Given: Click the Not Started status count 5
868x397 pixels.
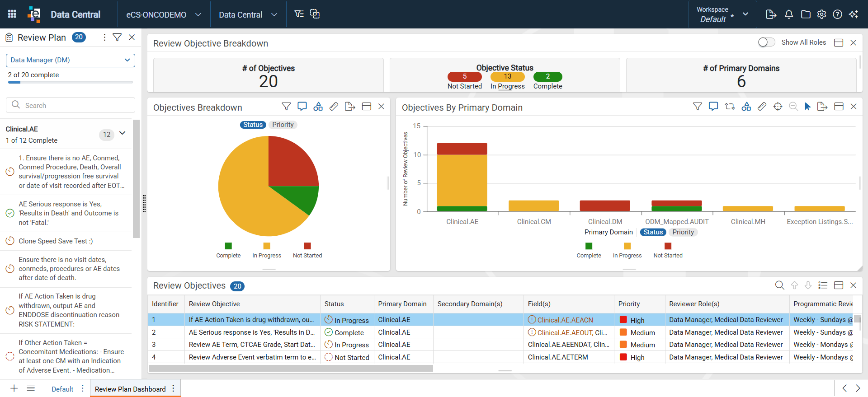Looking at the screenshot, I should (465, 76).
